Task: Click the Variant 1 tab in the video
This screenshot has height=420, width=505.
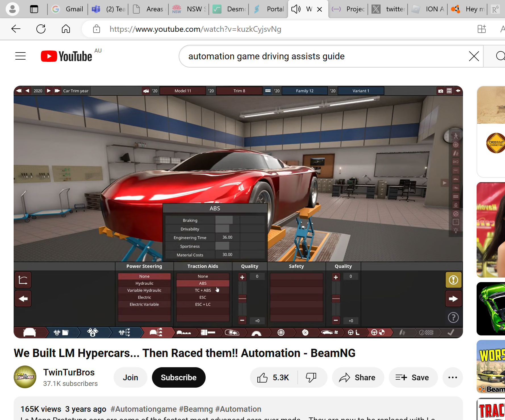Action: (x=361, y=91)
